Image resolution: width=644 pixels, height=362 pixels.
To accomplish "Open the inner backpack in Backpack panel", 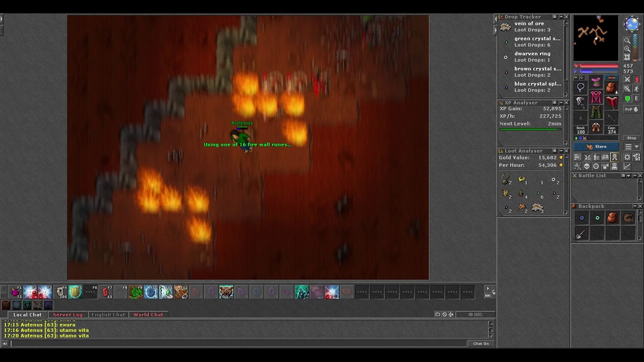I will pyautogui.click(x=613, y=218).
